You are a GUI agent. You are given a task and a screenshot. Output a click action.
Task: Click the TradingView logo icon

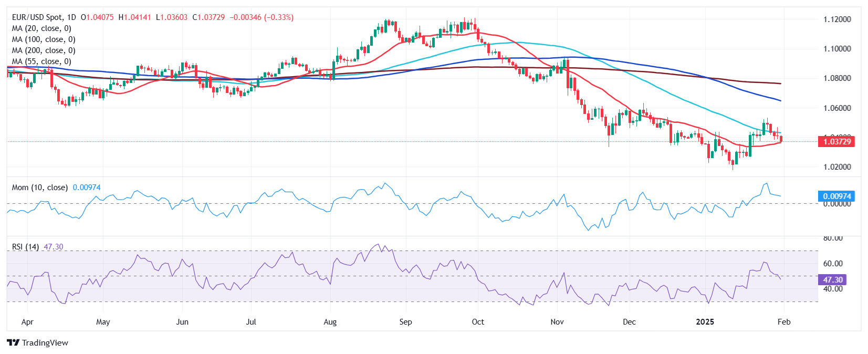pyautogui.click(x=13, y=342)
